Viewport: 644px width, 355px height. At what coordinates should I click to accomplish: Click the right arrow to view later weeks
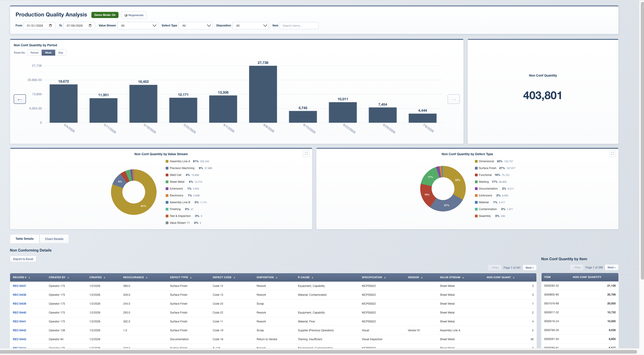click(x=453, y=99)
